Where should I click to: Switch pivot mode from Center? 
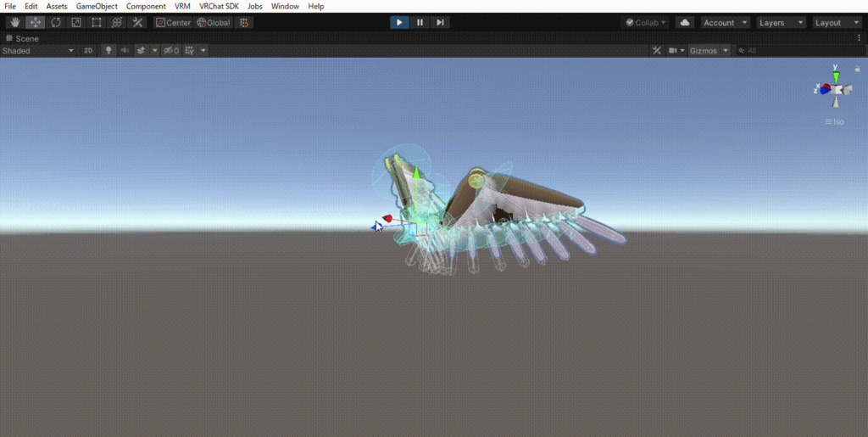click(x=173, y=23)
